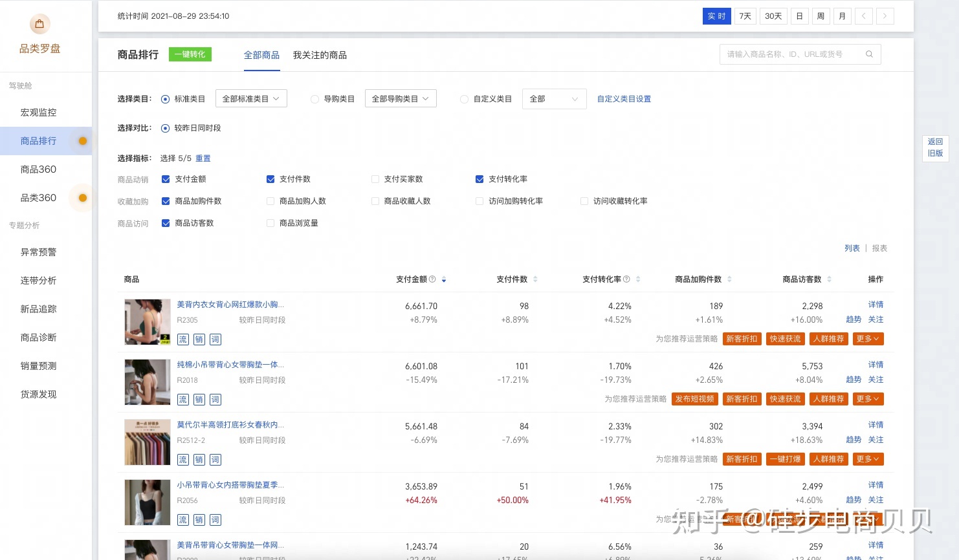The image size is (959, 560).
Task: Click the 流 icon for product R2056
Action: pyautogui.click(x=183, y=520)
